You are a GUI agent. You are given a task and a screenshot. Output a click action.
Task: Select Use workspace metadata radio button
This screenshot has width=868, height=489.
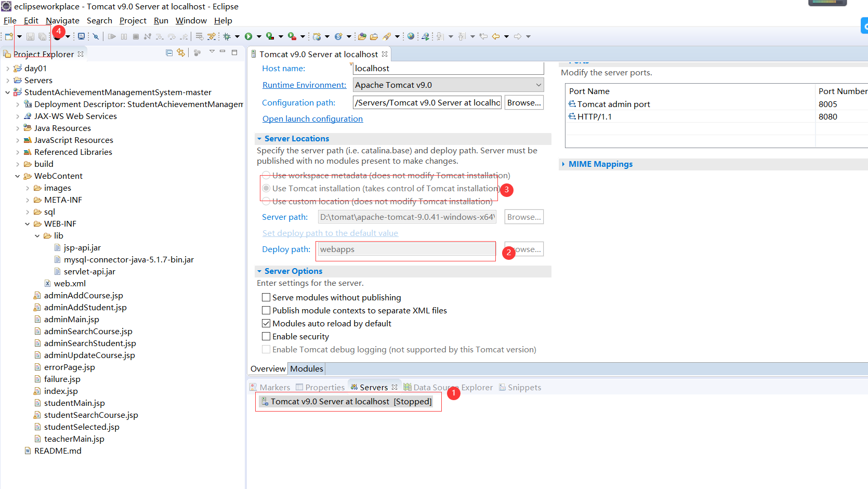pos(266,175)
